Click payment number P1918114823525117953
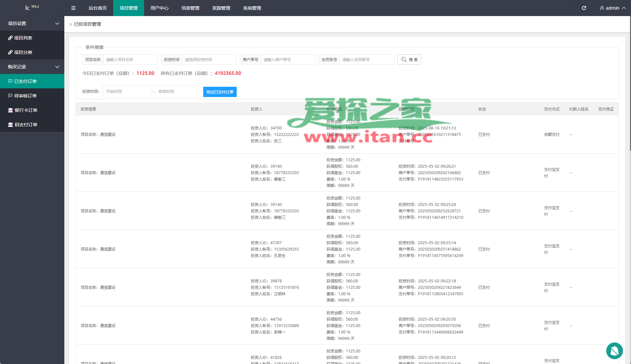Screen dimensions: 631x364 441,179
